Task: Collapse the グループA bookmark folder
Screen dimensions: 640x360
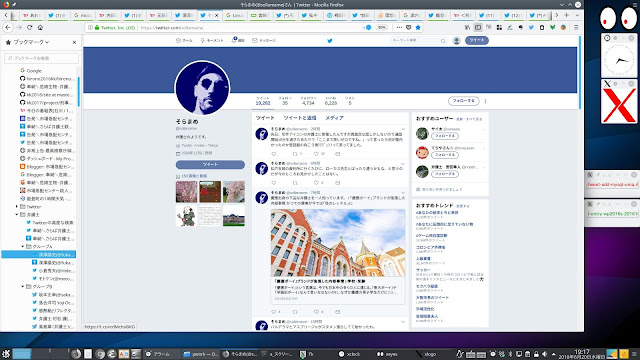Action: click(23, 247)
